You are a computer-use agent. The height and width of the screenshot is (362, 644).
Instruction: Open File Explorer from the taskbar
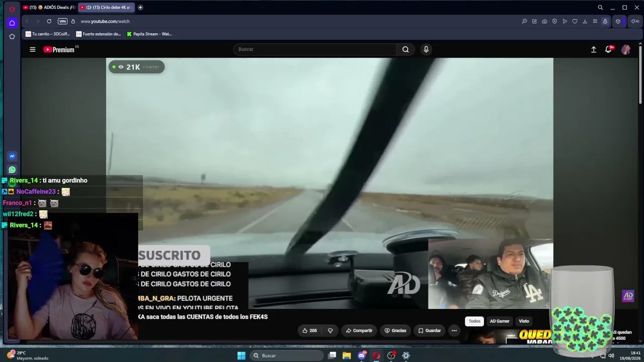(x=347, y=355)
